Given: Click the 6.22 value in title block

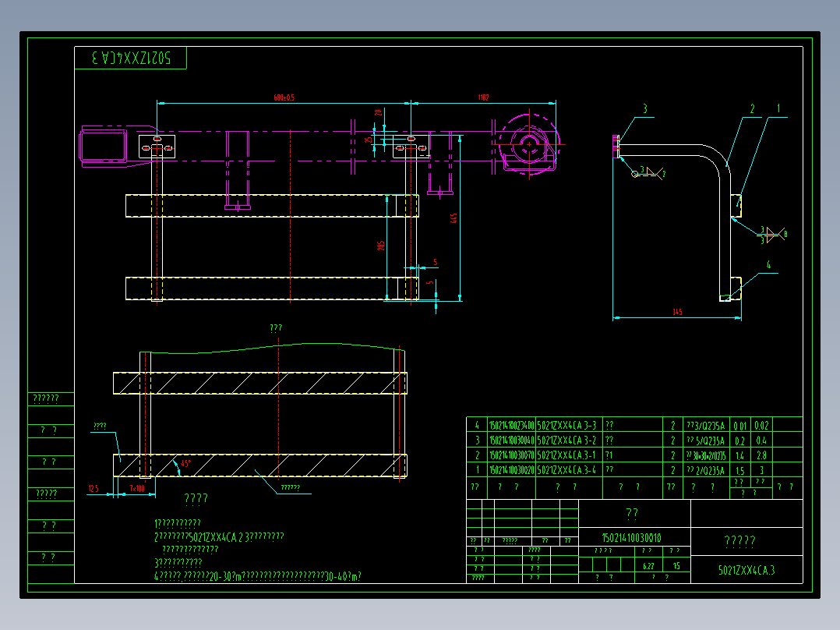Looking at the screenshot, I should click(x=648, y=565).
